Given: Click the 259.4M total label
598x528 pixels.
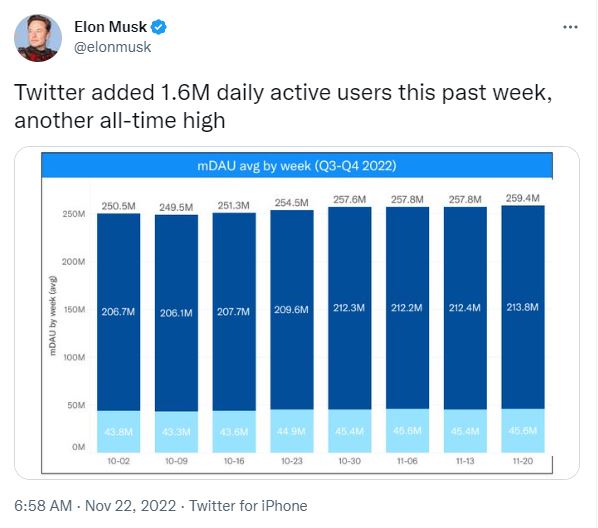Looking at the screenshot, I should point(522,198).
